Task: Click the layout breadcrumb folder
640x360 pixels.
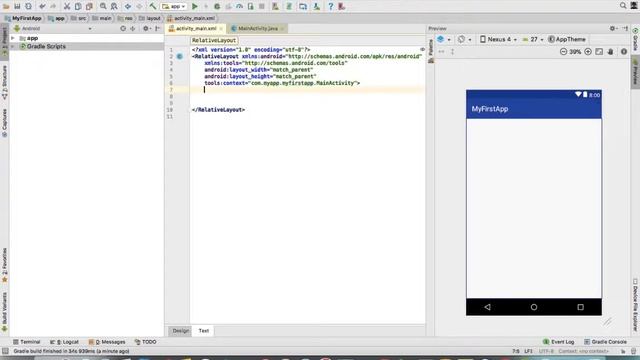Action: coord(150,18)
